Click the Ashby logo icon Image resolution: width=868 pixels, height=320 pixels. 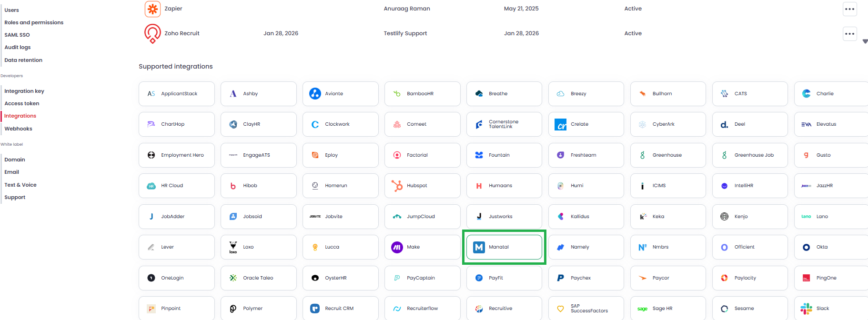tap(233, 94)
